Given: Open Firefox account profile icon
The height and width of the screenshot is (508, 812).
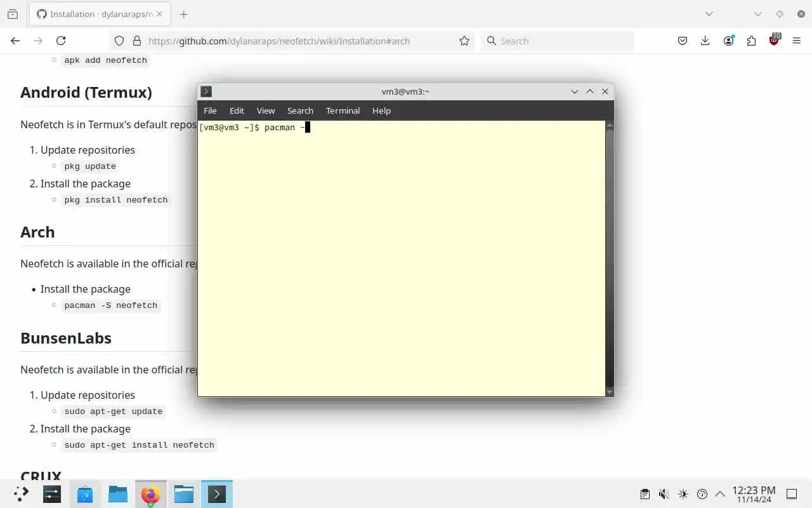Looking at the screenshot, I should tap(728, 41).
